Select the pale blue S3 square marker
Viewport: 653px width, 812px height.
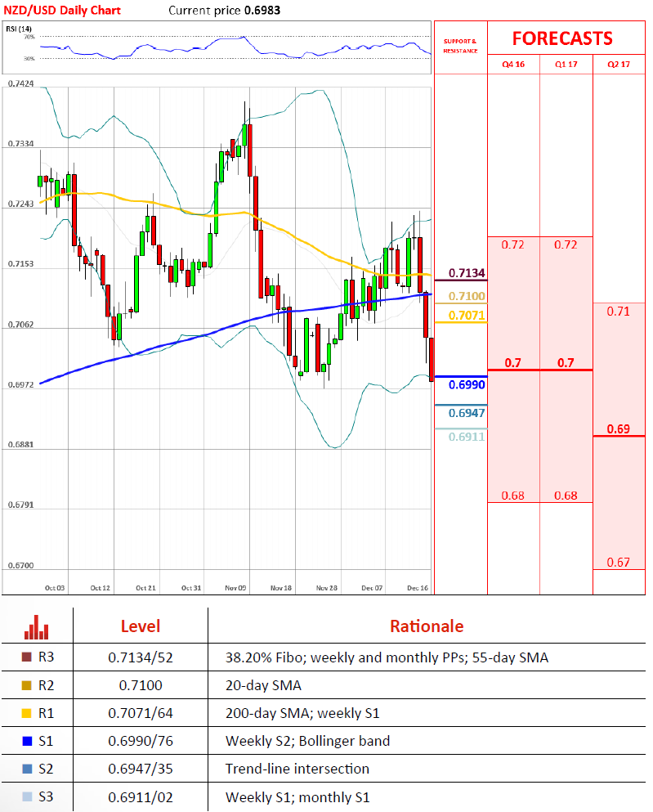coord(27,796)
